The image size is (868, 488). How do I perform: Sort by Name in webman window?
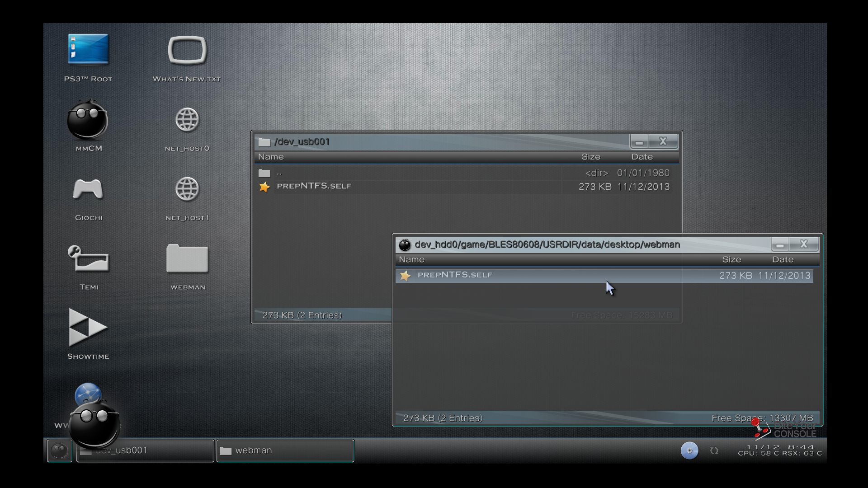[x=411, y=260]
